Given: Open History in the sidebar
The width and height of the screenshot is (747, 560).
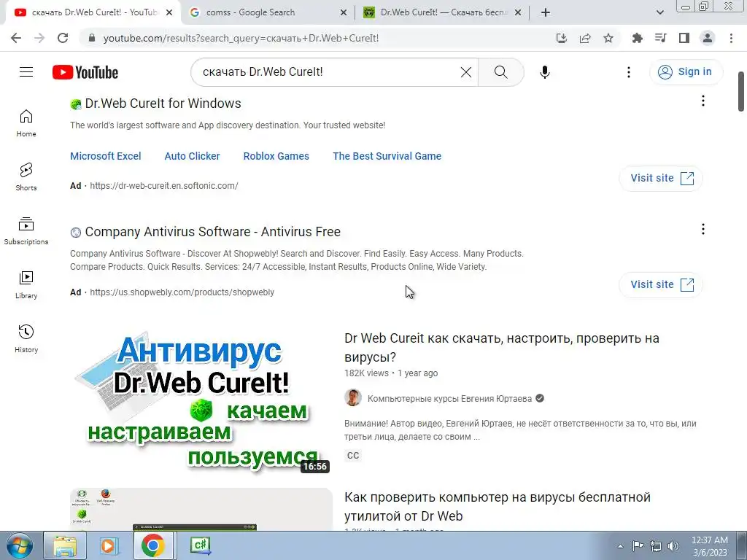Looking at the screenshot, I should 26,338.
